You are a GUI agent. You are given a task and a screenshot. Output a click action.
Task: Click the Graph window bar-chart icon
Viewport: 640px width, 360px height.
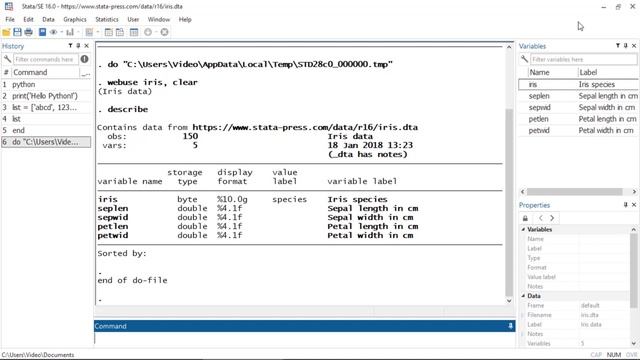coord(70,32)
